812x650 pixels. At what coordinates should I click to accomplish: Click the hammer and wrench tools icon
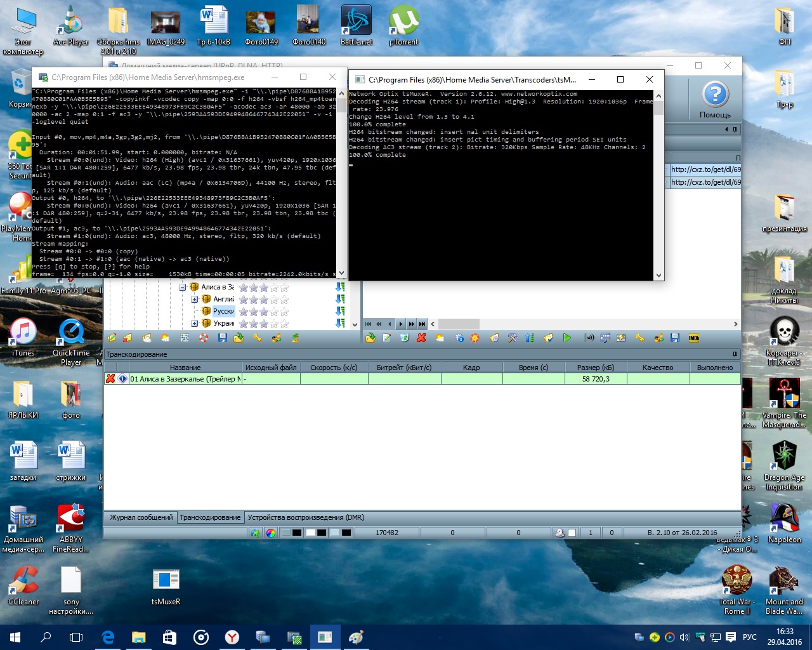[x=513, y=338]
